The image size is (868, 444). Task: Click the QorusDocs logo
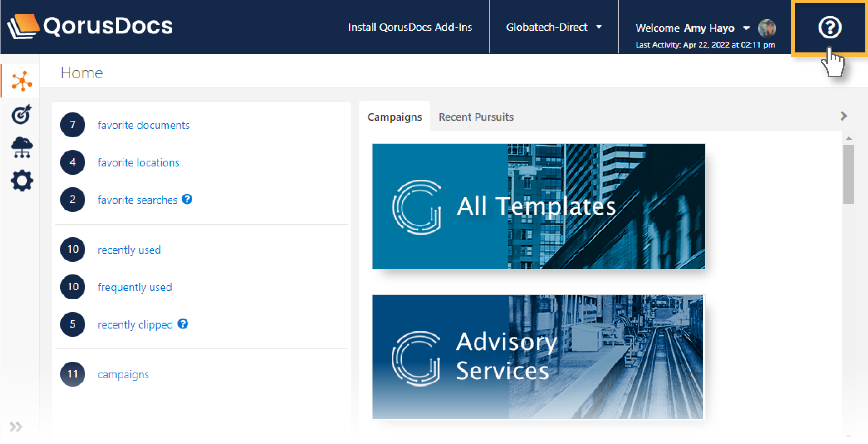point(90,26)
